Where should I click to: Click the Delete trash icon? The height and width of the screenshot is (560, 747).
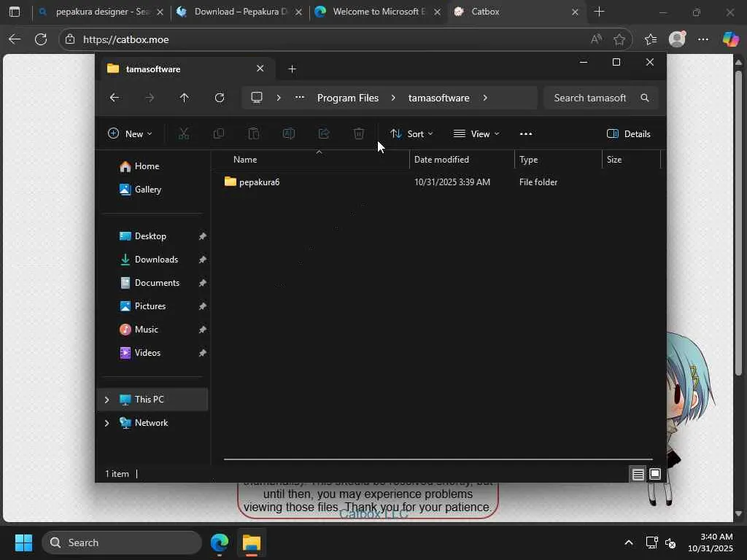pos(359,134)
